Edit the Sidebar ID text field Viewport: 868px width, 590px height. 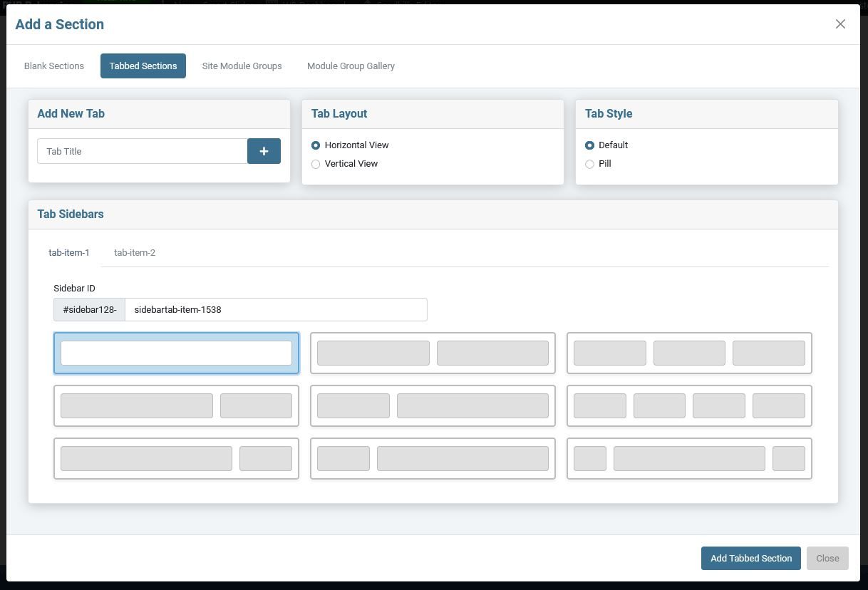tap(276, 309)
